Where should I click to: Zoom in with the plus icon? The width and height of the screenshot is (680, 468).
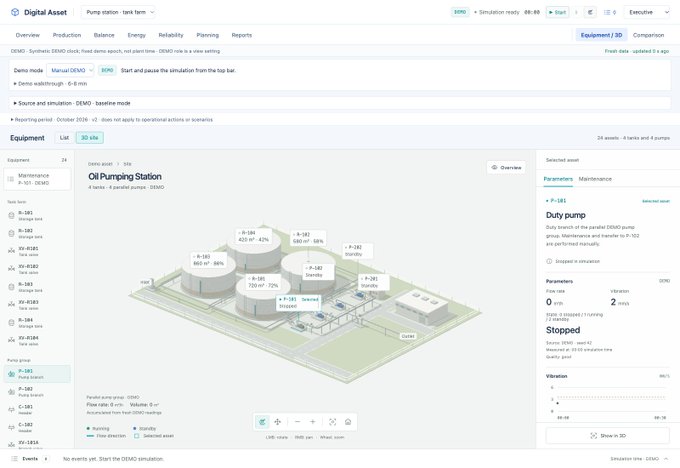[x=313, y=422]
